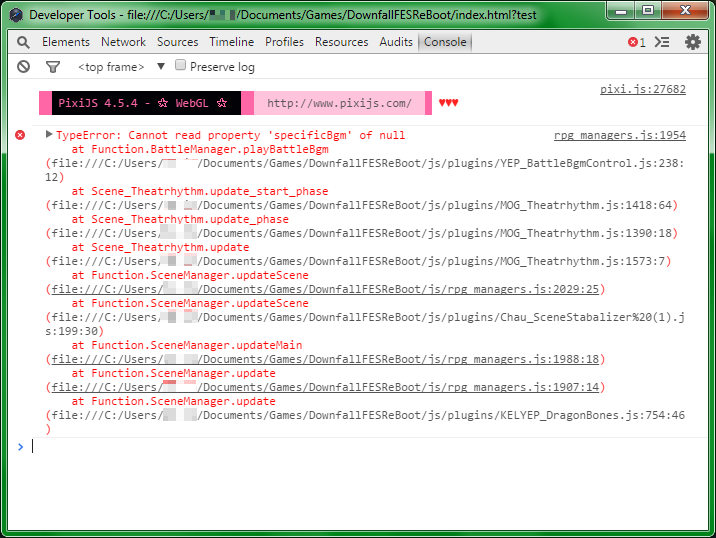Follow the rpg_managers.js:2029:25 link
The height and width of the screenshot is (538, 716).
click(x=325, y=289)
